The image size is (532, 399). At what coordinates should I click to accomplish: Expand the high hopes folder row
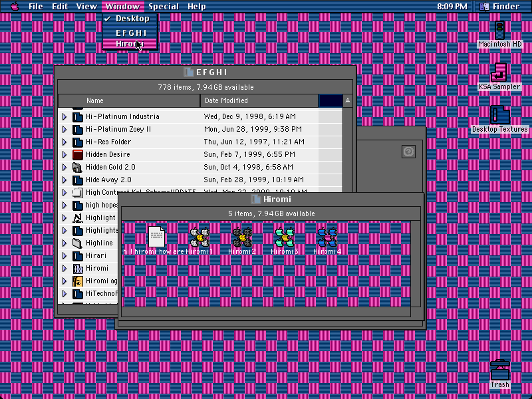coord(65,205)
